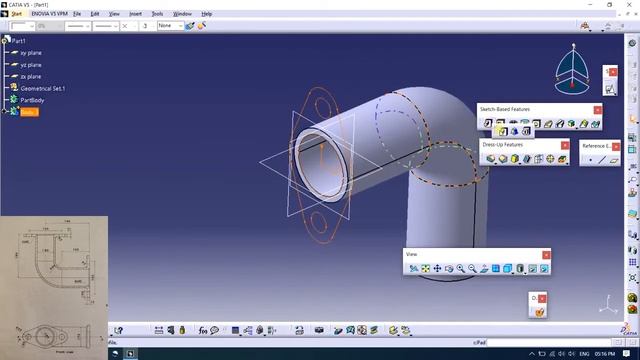Select the Shaft tool in Sketch-Based Features

point(513,122)
